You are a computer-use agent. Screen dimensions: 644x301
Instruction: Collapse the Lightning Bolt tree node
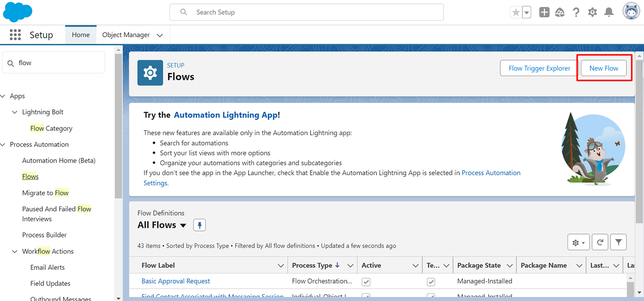15,112
